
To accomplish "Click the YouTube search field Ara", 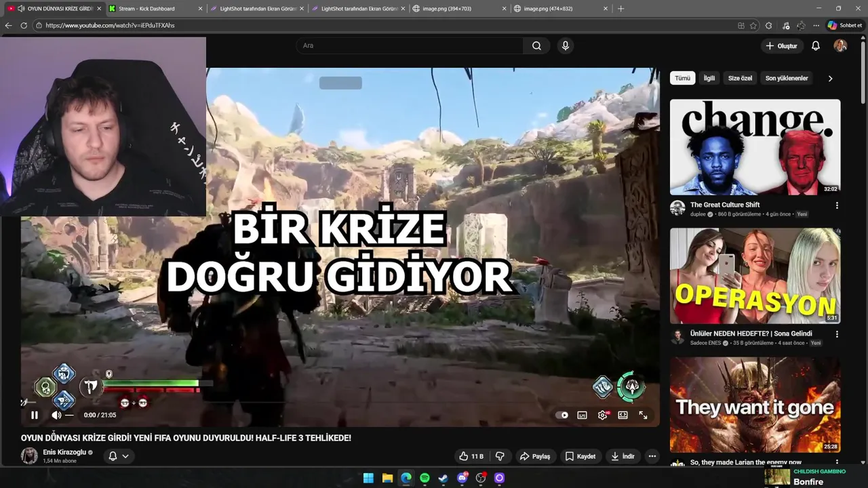I will click(x=409, y=45).
